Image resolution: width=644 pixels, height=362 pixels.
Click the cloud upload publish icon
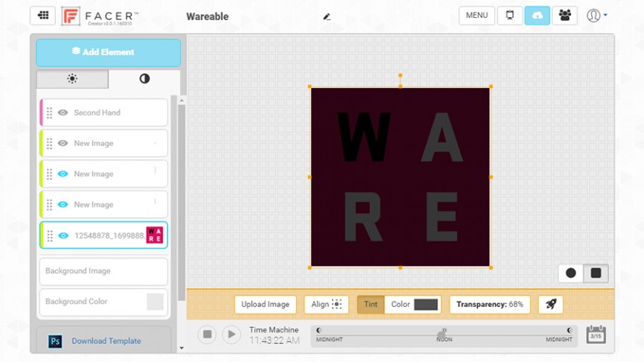pos(538,16)
